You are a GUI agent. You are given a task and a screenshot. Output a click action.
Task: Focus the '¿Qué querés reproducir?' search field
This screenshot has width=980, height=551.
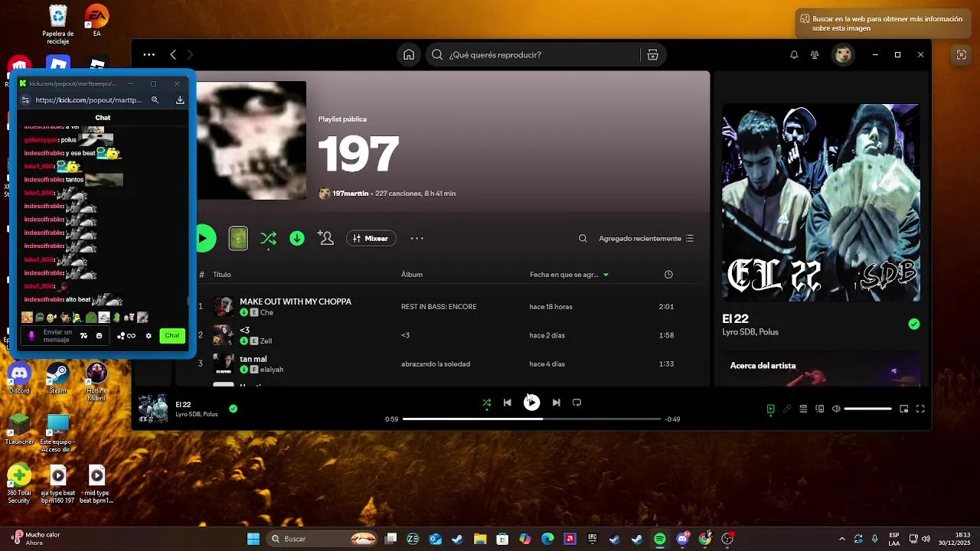coord(536,54)
